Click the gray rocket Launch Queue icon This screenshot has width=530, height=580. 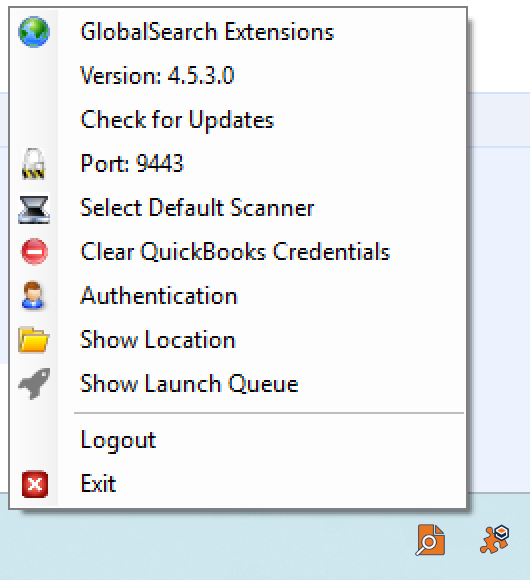pos(34,384)
